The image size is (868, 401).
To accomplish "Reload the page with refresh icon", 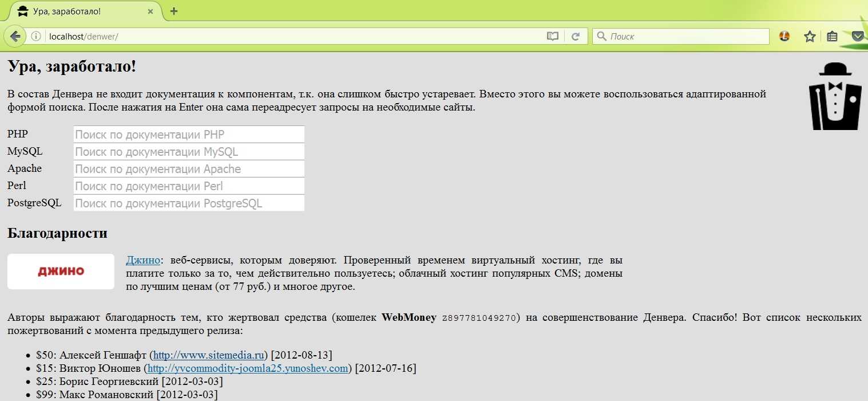I will [x=576, y=37].
